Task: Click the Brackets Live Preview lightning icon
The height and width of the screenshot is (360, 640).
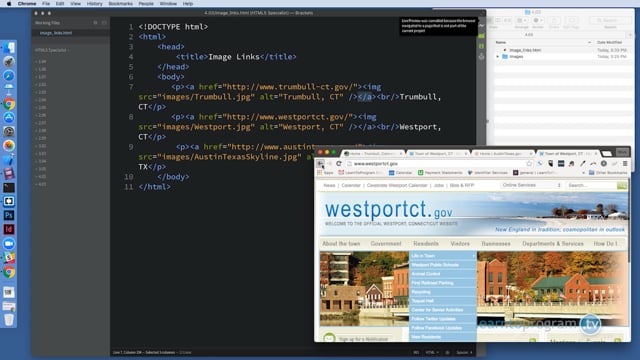Action: pos(482,26)
